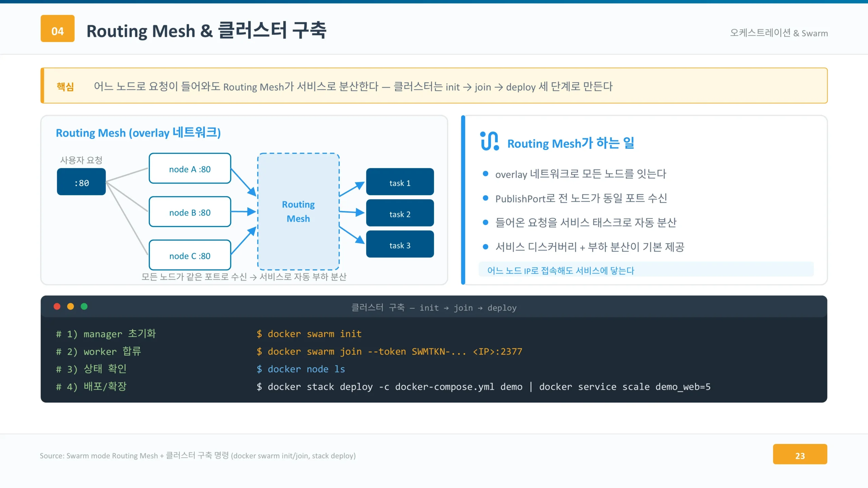Click the user request :80 box

click(81, 182)
